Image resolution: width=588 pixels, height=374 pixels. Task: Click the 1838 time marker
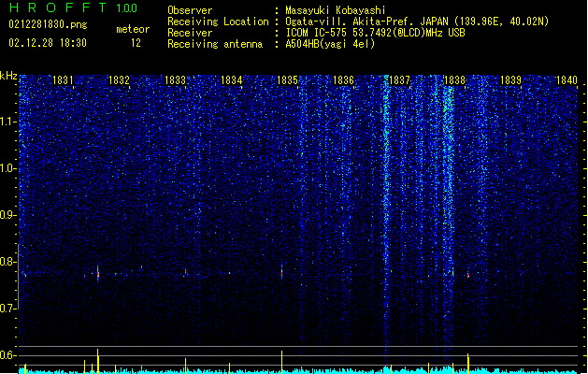tap(454, 79)
